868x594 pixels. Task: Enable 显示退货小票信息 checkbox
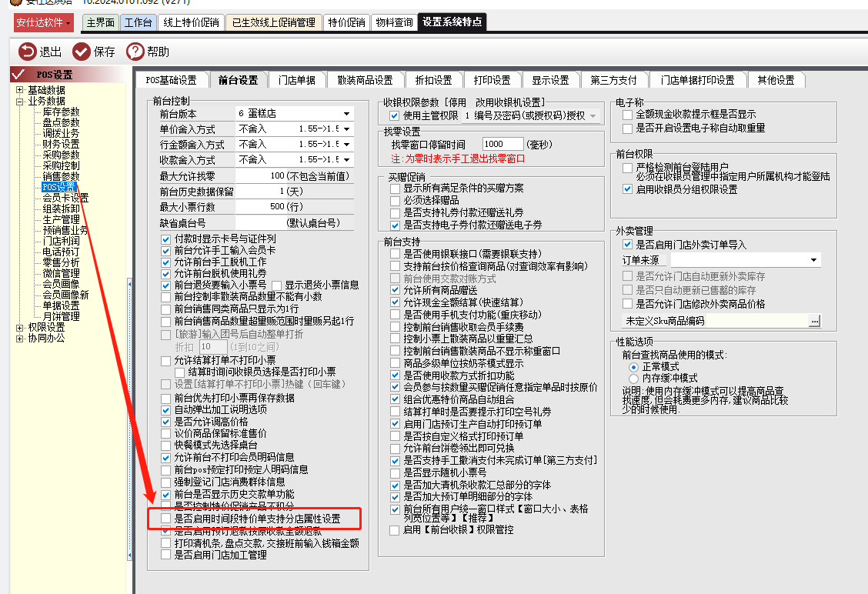pyautogui.click(x=277, y=285)
